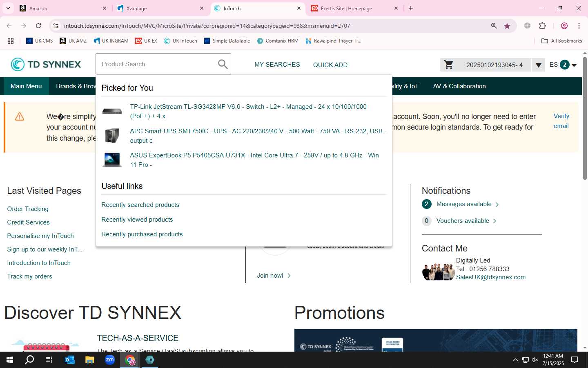Open All Bookmarks folder
Viewport: 588px width, 368px height.
(x=561, y=41)
